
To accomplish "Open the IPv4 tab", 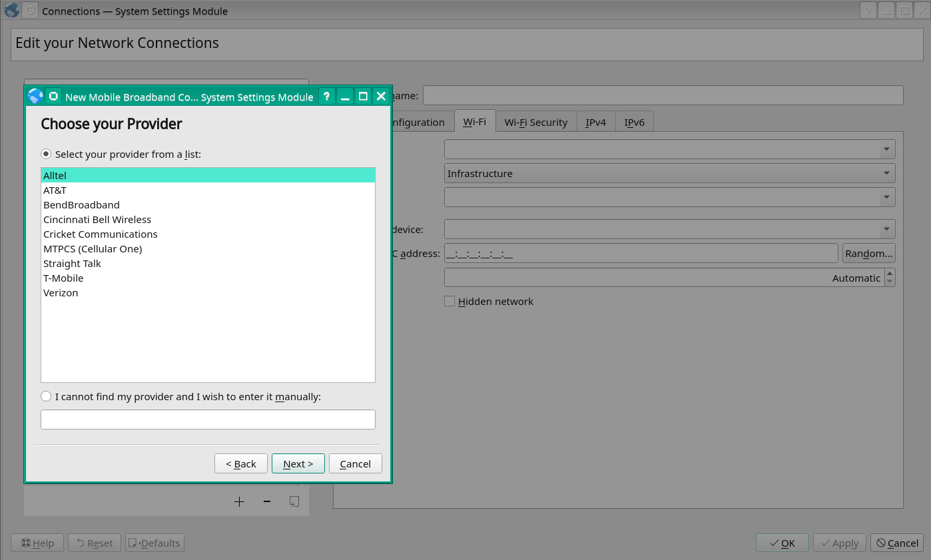I will tap(596, 122).
